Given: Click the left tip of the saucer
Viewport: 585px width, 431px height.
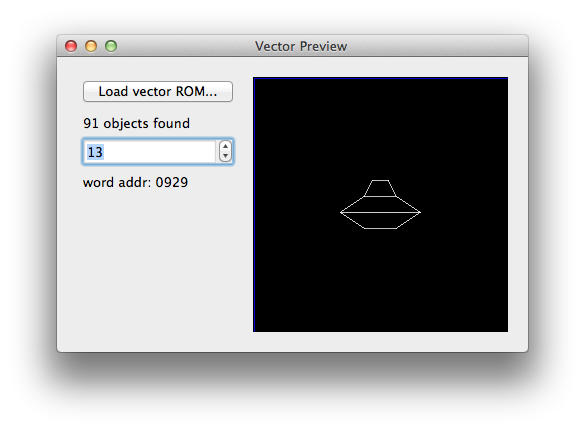Looking at the screenshot, I should (x=341, y=212).
